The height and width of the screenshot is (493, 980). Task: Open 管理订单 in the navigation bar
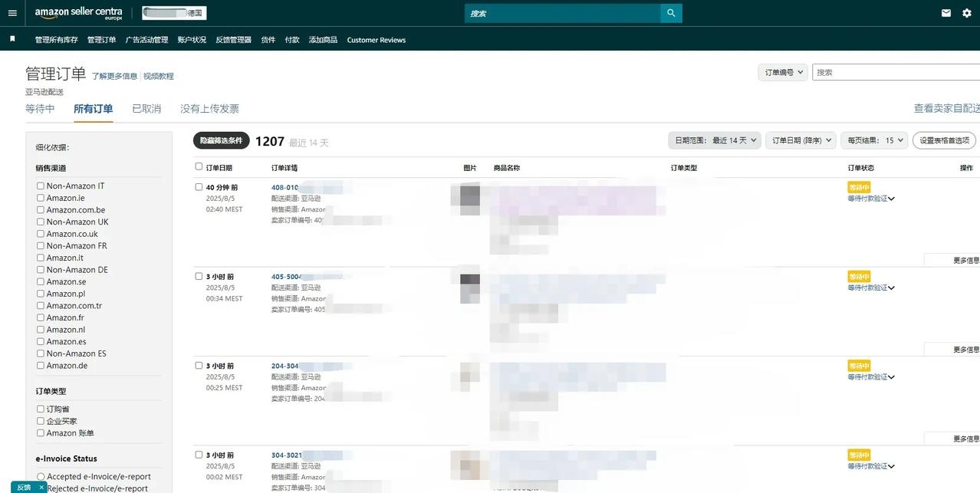[101, 40]
